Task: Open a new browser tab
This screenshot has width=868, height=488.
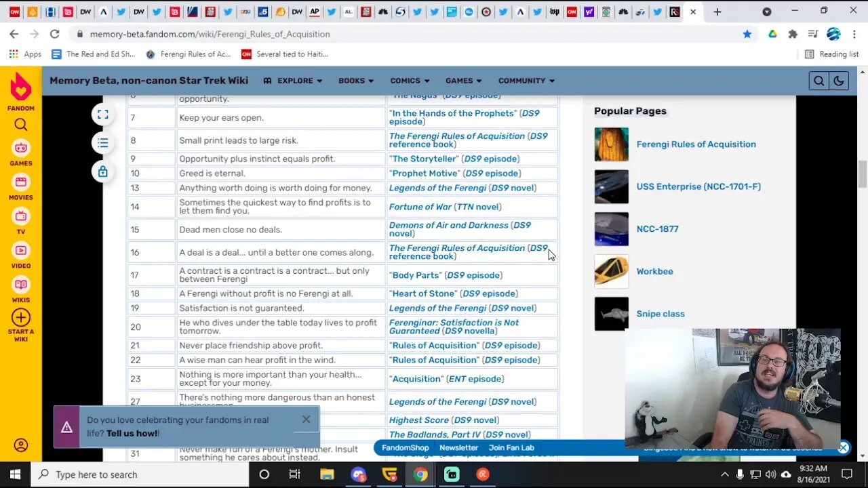Action: click(x=717, y=12)
